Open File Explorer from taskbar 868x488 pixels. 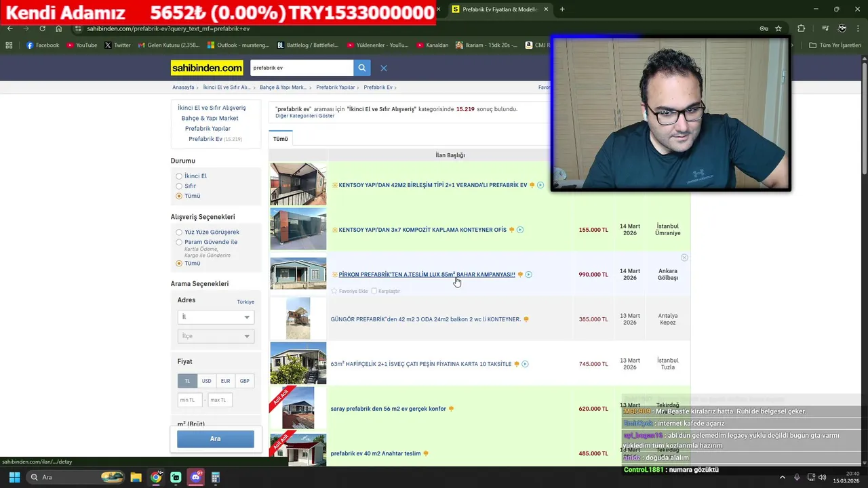(x=136, y=477)
